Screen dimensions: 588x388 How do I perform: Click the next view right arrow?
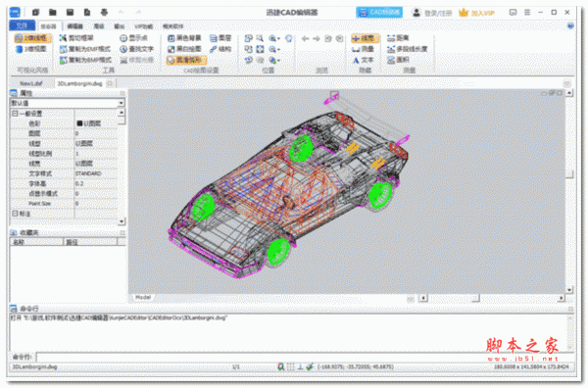pyautogui.click(x=317, y=38)
